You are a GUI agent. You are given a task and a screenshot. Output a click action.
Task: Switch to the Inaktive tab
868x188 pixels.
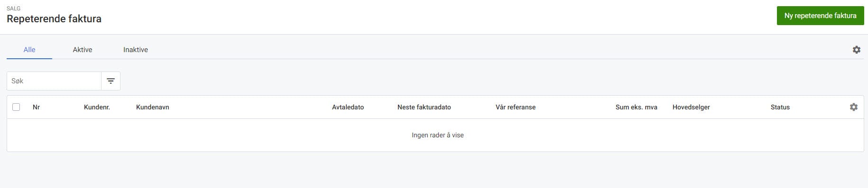pos(136,50)
